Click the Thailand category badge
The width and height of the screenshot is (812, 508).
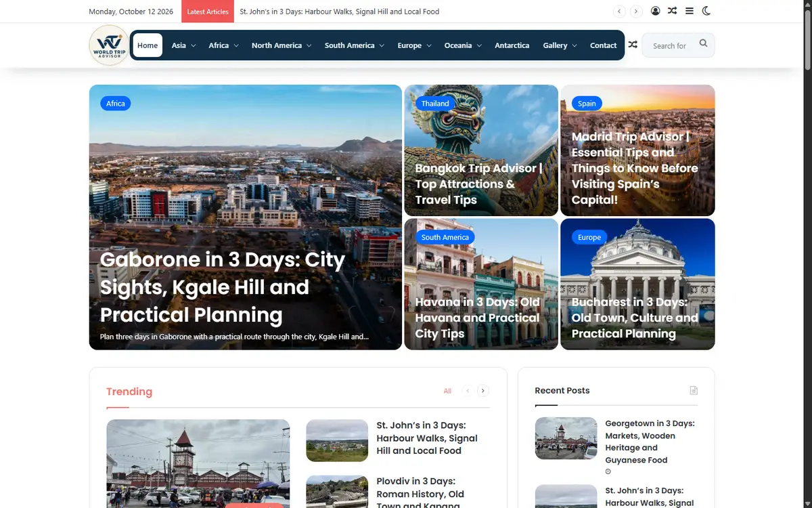coord(435,104)
